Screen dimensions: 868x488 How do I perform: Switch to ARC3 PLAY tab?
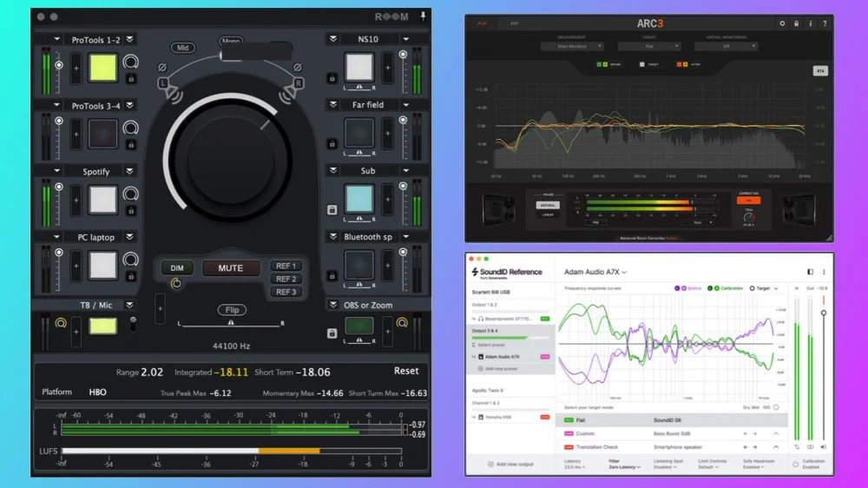[x=482, y=23]
